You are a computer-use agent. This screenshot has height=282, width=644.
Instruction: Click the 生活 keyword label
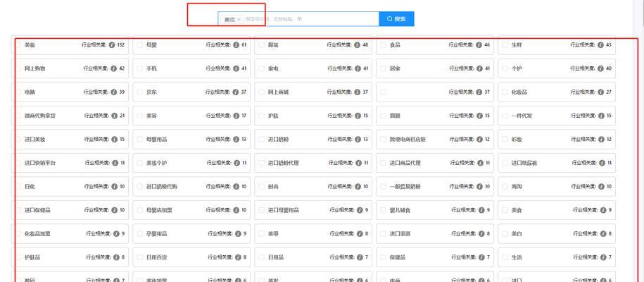point(517,257)
